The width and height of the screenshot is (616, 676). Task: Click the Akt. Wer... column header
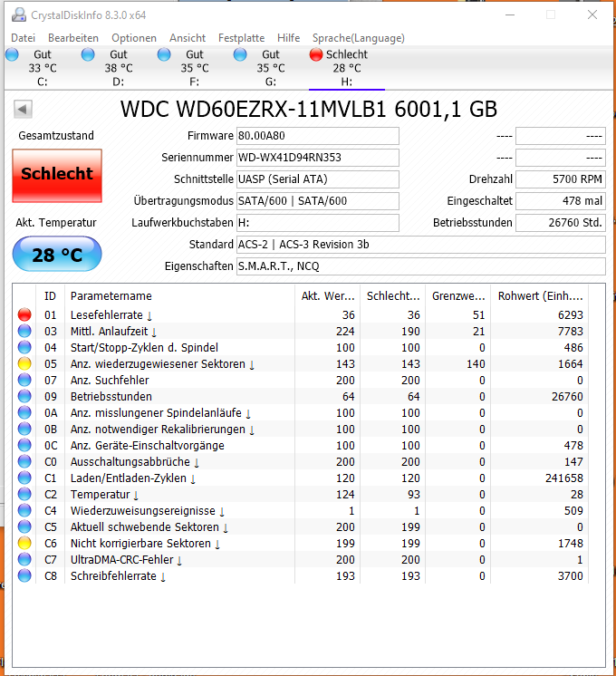click(328, 296)
